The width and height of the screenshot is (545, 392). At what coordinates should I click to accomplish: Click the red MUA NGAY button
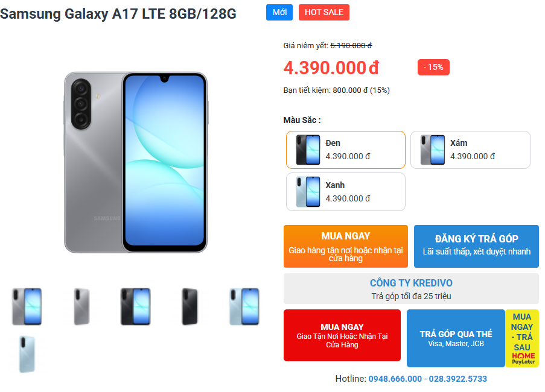click(342, 335)
